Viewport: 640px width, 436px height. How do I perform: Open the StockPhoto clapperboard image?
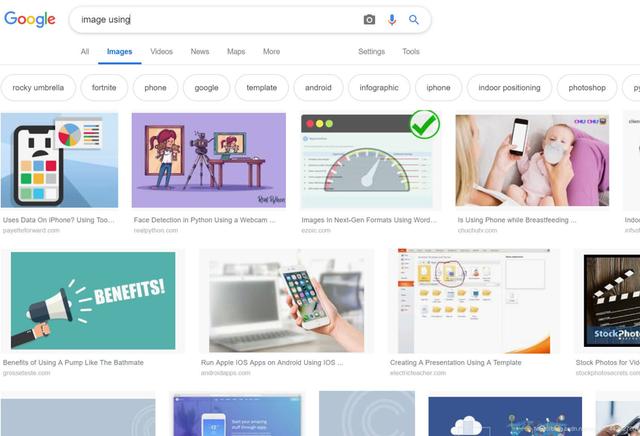point(612,300)
